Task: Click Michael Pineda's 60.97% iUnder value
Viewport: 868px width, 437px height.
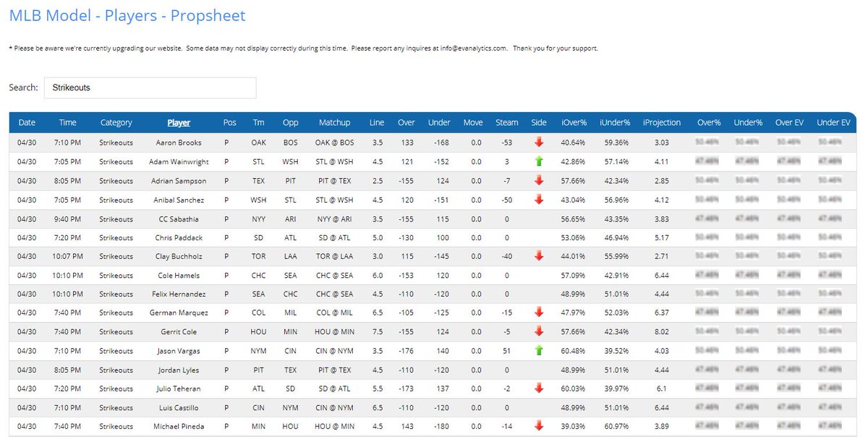Action: click(x=616, y=426)
